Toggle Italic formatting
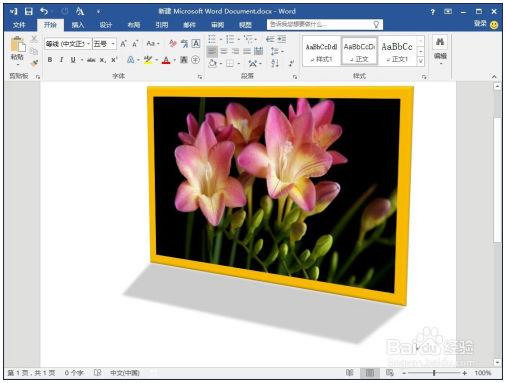 coord(61,60)
